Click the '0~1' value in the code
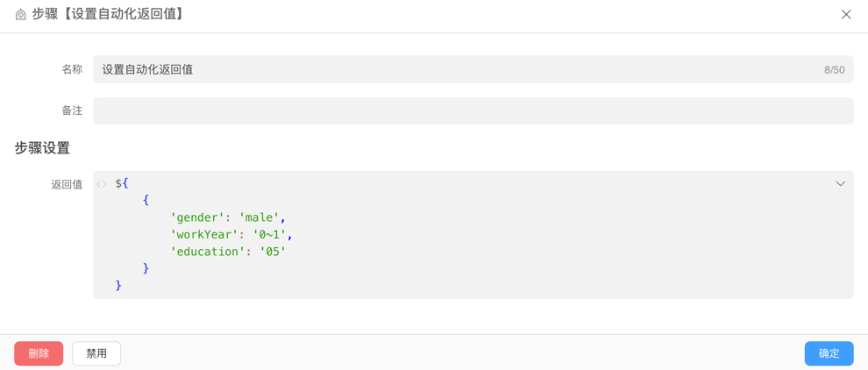 [269, 234]
